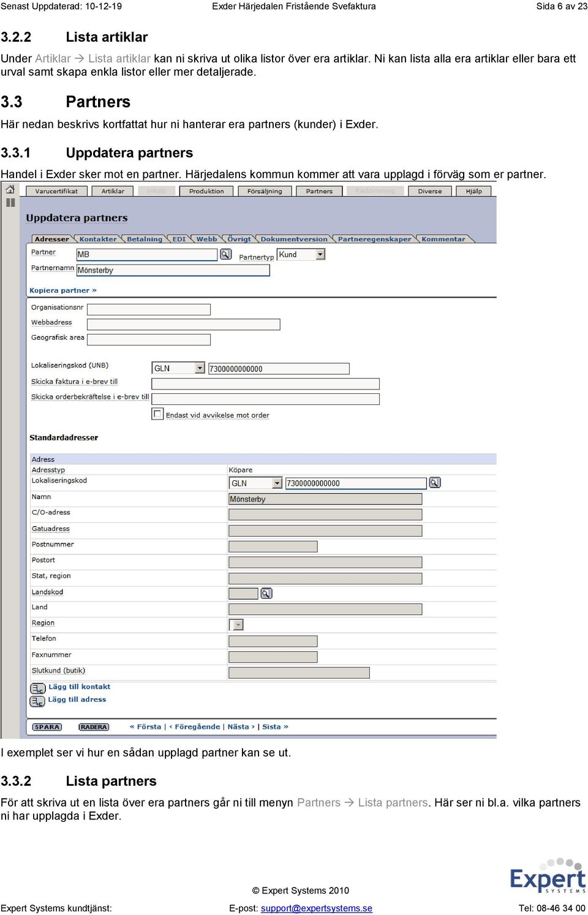
Task: Click the SPARA button
Action: [47, 727]
